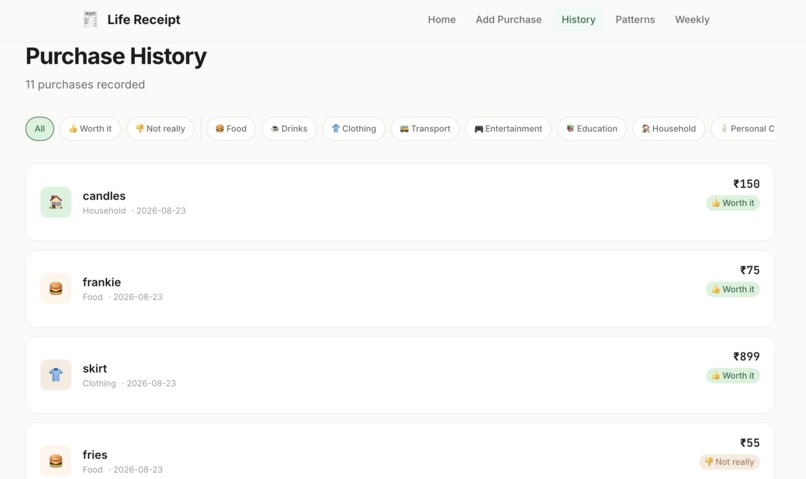Filter purchases by Transport category
The image size is (806, 479).
pyautogui.click(x=425, y=128)
